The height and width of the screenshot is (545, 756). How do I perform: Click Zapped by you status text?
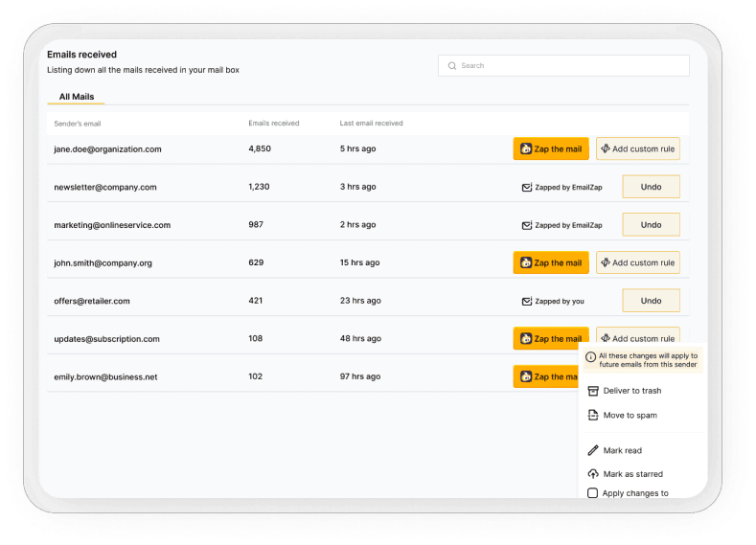coord(560,301)
